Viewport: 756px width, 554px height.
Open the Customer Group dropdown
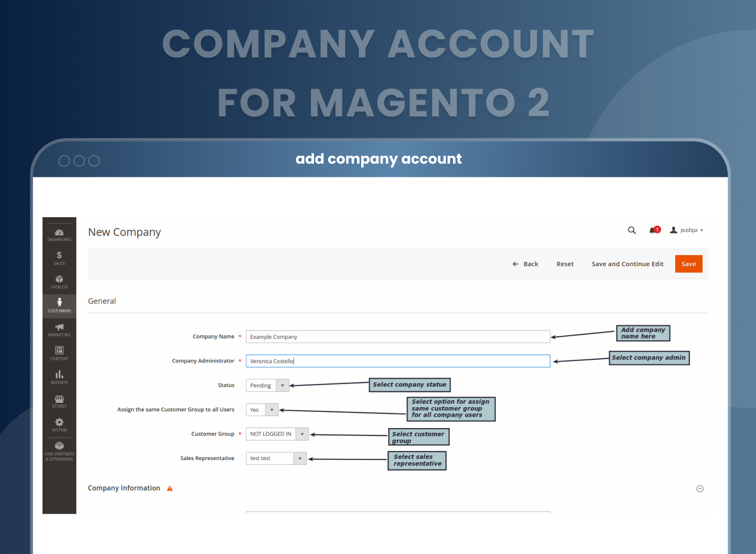click(277, 434)
